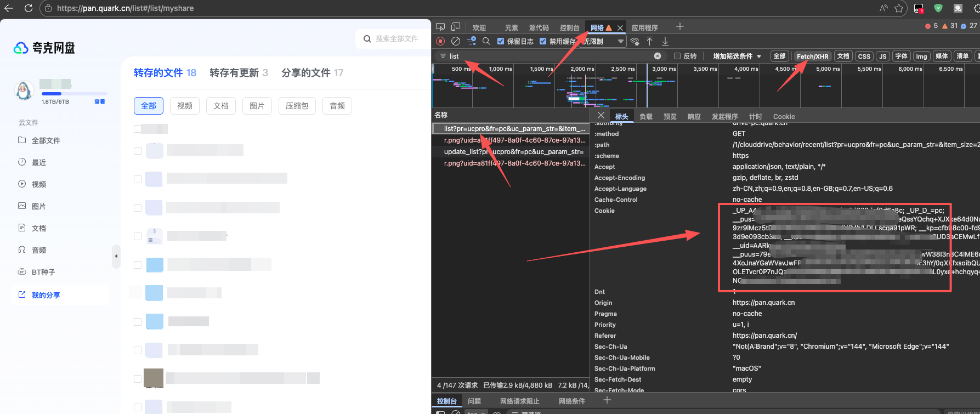Select the Fetch/XHR filter button
The image size is (980, 414).
click(812, 56)
